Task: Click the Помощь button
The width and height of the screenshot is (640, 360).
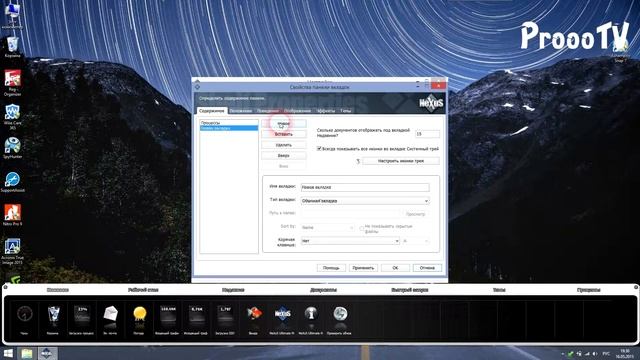Action: pyautogui.click(x=331, y=268)
